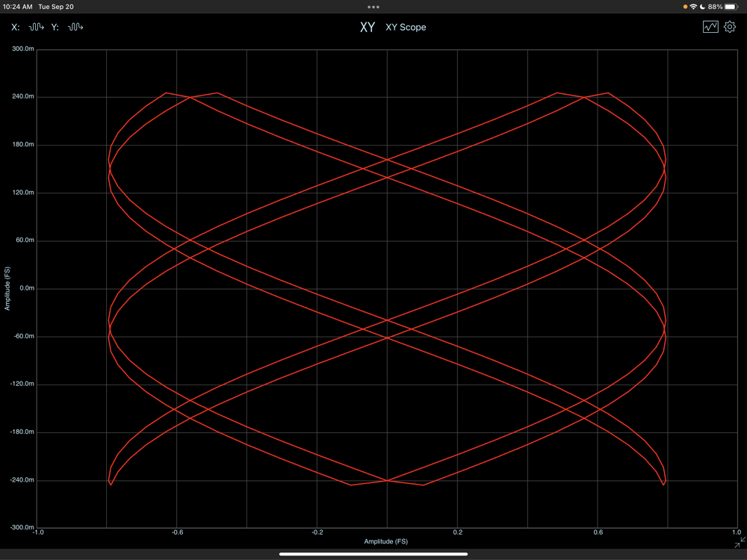Tap the -300.0m vertical axis label
Viewport: 747px width, 560px height.
[22, 527]
